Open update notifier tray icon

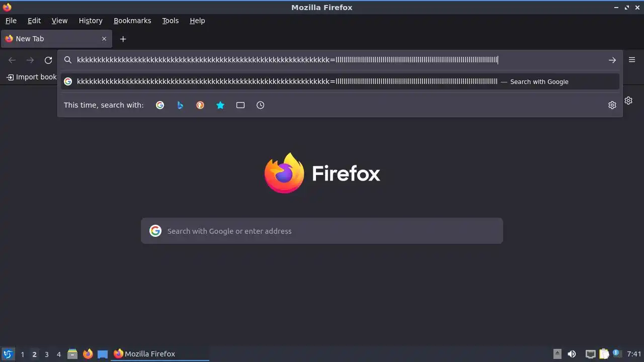(616, 353)
